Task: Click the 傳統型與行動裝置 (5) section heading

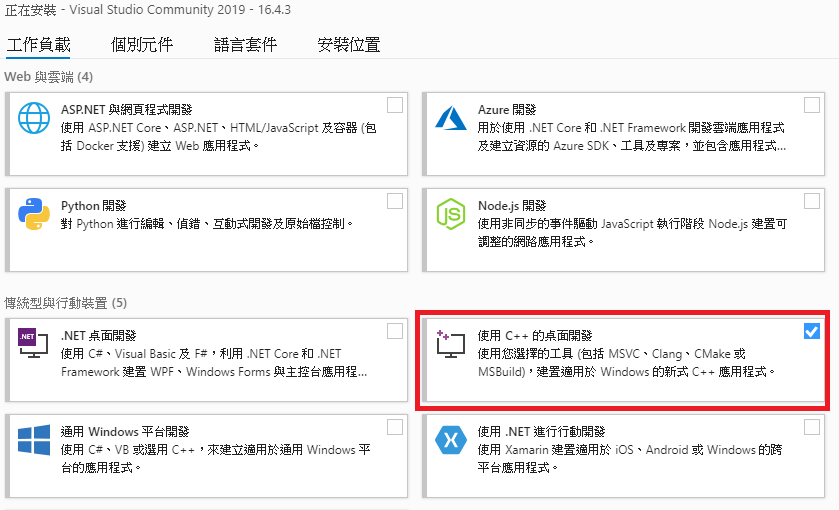Action: tap(66, 303)
